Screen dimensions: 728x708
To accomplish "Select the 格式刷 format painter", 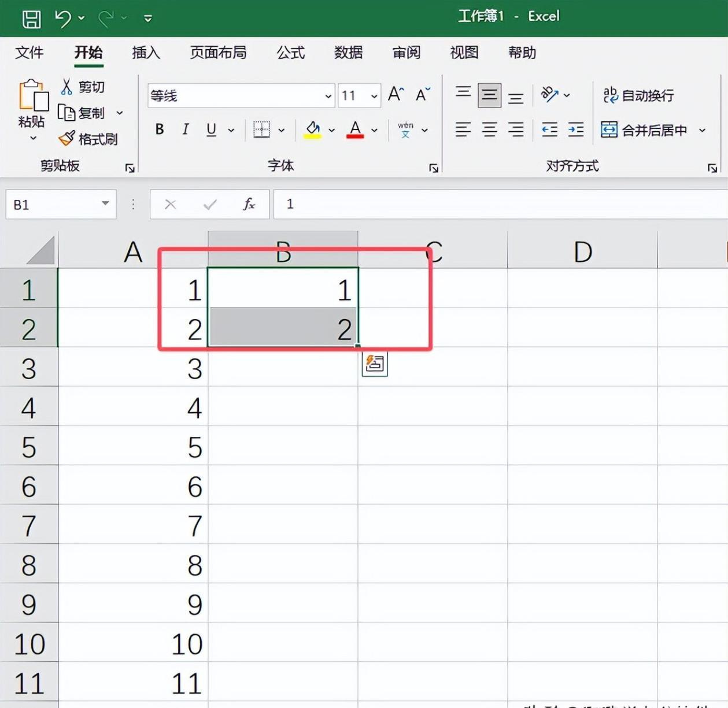I will [88, 139].
